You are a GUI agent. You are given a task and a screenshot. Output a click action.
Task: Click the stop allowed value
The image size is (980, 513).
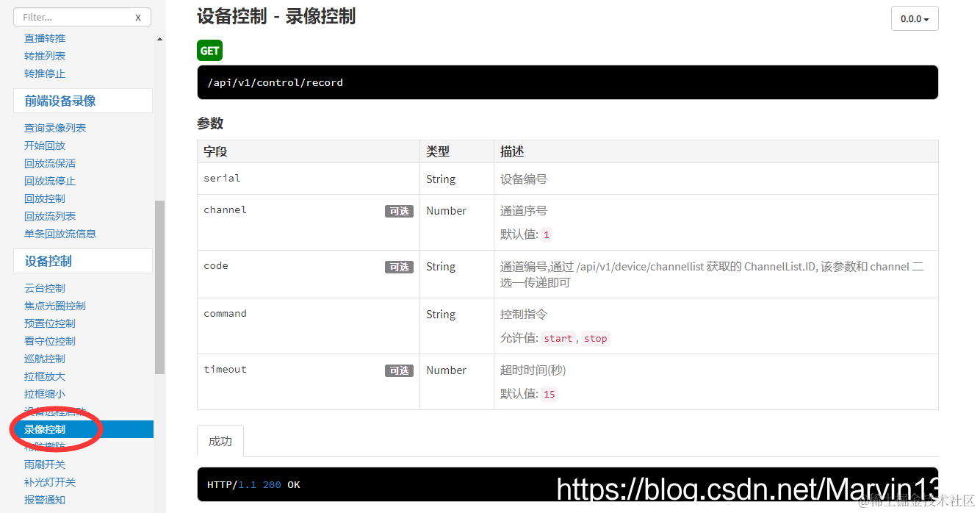click(x=596, y=339)
